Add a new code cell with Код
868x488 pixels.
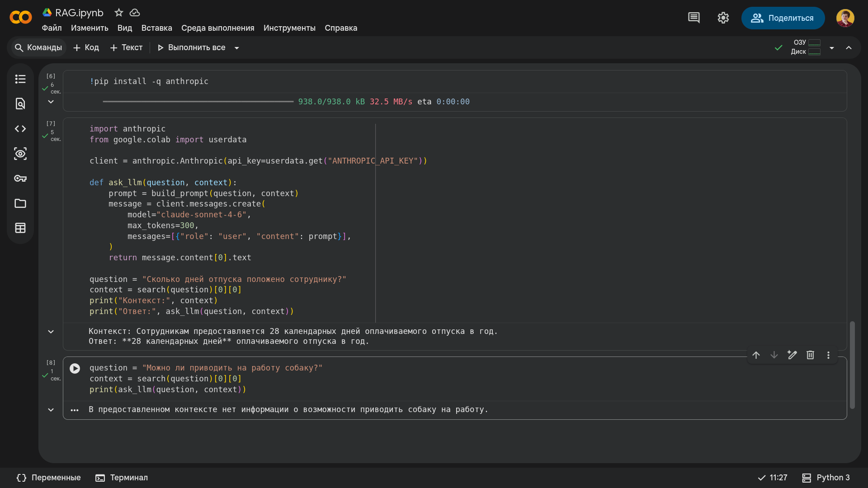point(86,47)
